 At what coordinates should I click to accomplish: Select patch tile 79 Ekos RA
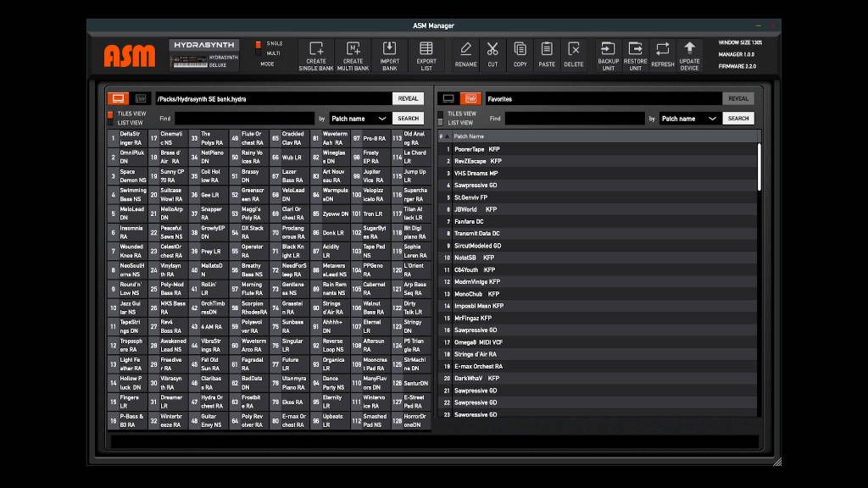290,402
